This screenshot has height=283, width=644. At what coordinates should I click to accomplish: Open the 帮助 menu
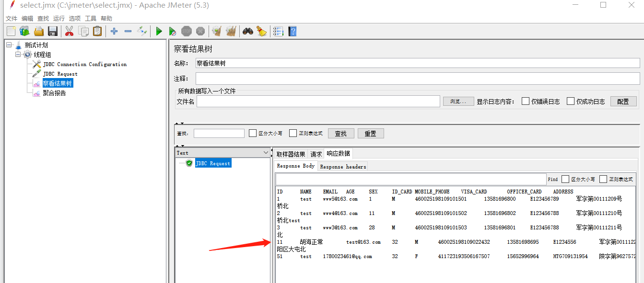pos(106,18)
